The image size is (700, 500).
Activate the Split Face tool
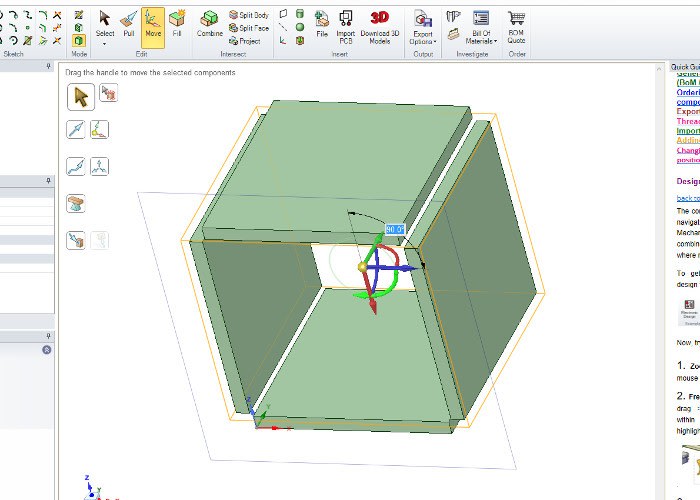(249, 28)
